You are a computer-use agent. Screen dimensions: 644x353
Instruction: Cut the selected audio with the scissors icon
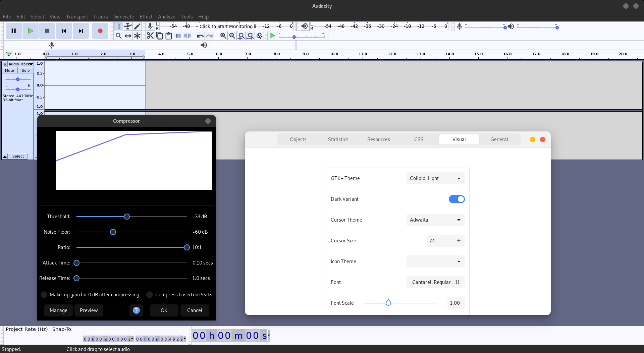[x=150, y=36]
